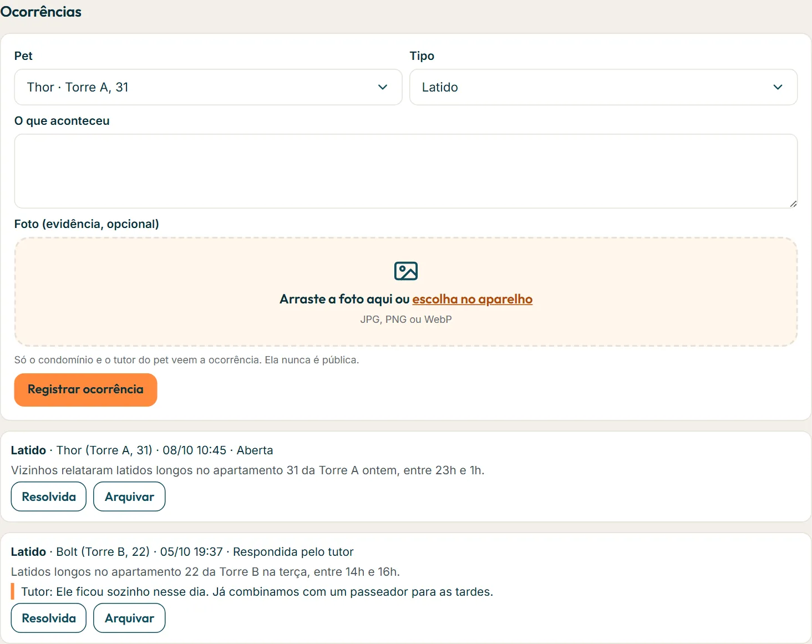Click the photo drop zone 'Arraste a foto aqui'
Viewport: 812px width, 644px height.
point(406,292)
